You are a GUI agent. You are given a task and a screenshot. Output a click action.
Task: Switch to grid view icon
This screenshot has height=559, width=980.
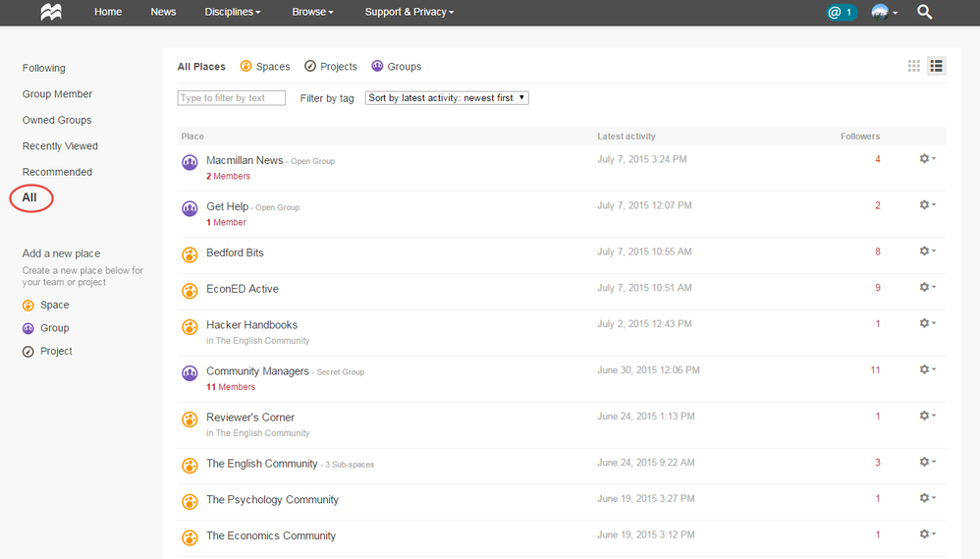[914, 66]
